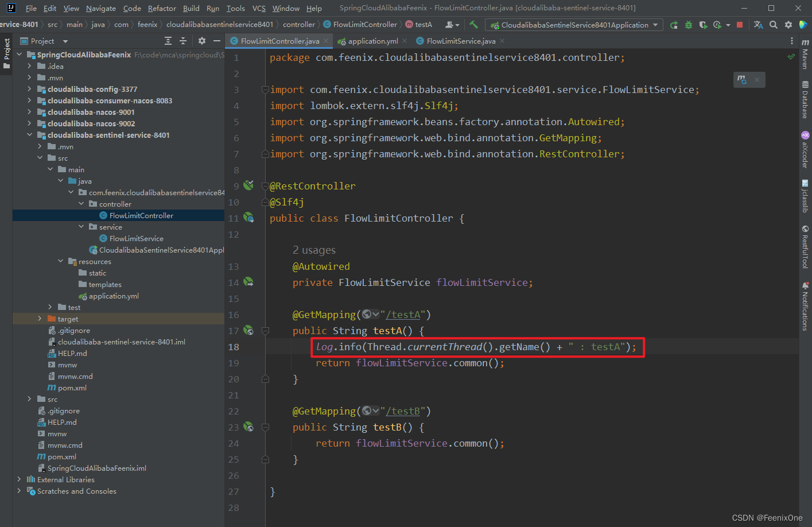Rerun the application using the toolbar icon

pyautogui.click(x=674, y=25)
